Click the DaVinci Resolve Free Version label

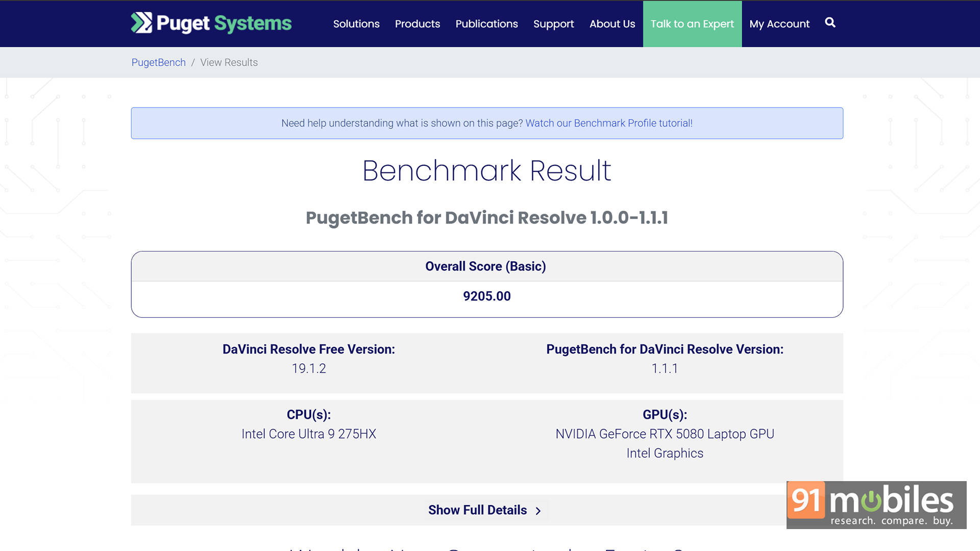tap(309, 349)
